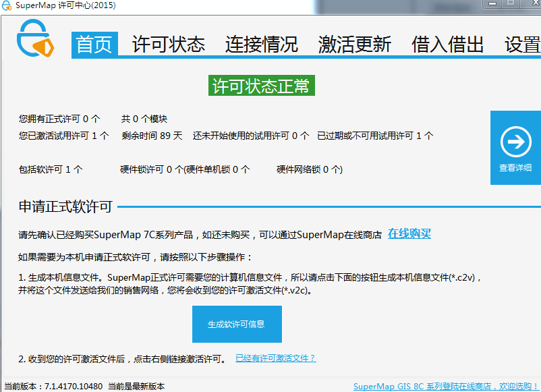541x392 pixels.
Task: Click the green 许可状态正常 status banner
Action: click(x=262, y=85)
